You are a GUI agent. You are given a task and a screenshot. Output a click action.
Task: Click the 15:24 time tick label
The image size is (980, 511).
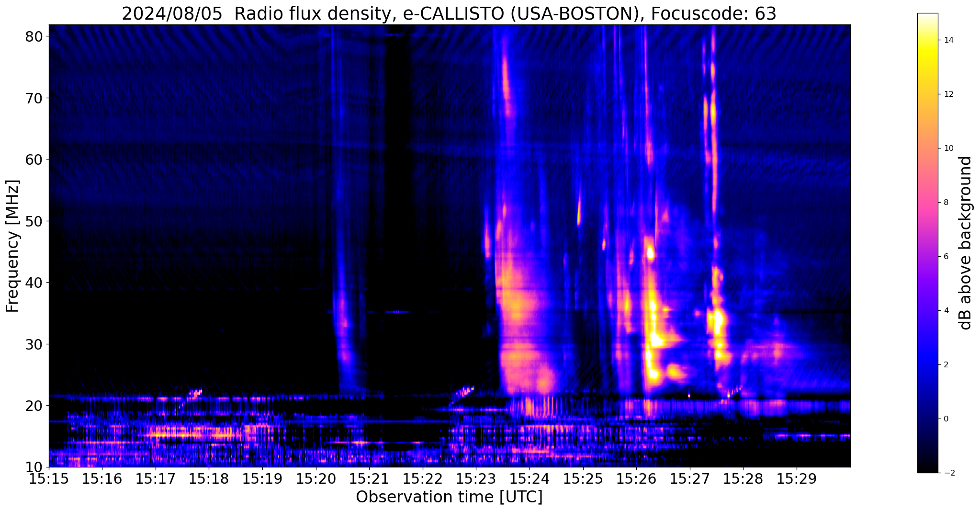click(x=529, y=479)
